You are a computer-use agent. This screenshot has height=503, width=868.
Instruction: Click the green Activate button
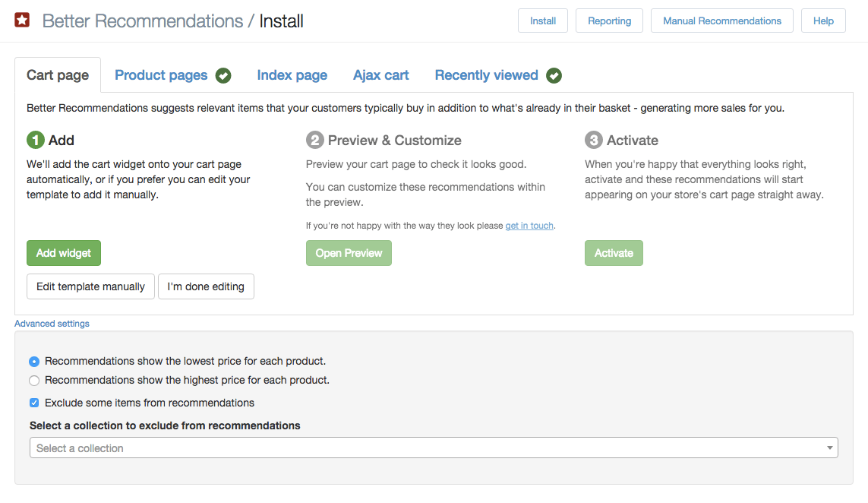tap(614, 253)
